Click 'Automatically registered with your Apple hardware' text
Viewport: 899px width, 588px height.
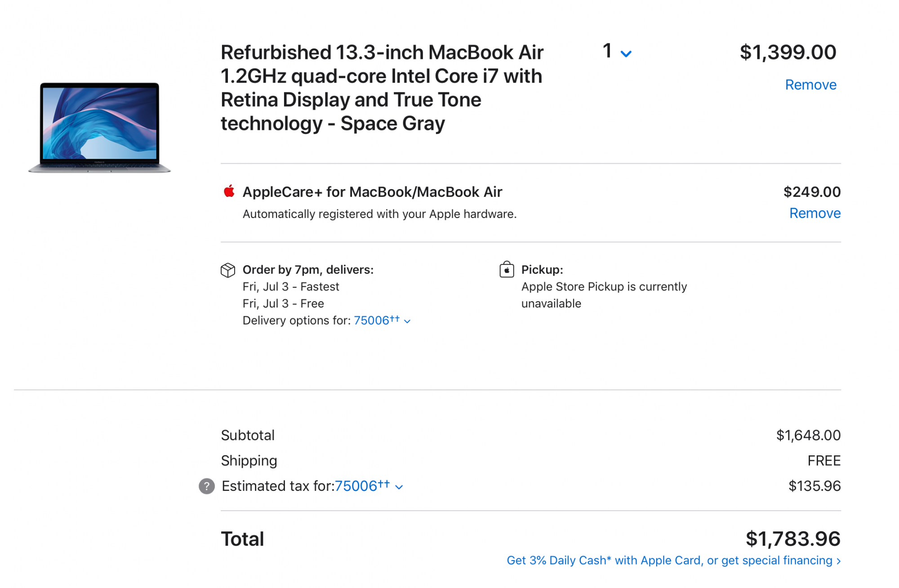click(379, 214)
